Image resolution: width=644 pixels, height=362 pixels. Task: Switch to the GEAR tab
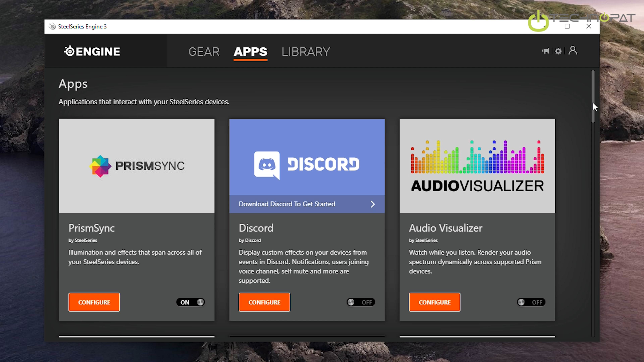tap(204, 52)
